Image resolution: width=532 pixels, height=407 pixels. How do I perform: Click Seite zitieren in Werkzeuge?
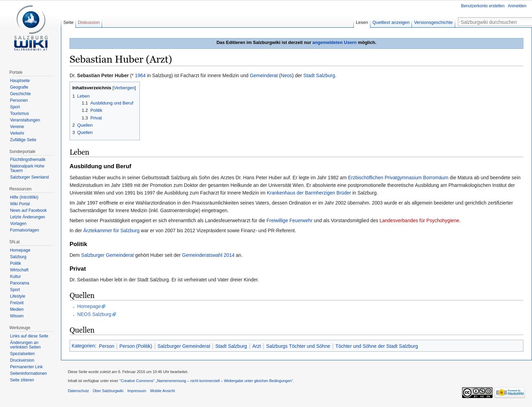tap(22, 380)
